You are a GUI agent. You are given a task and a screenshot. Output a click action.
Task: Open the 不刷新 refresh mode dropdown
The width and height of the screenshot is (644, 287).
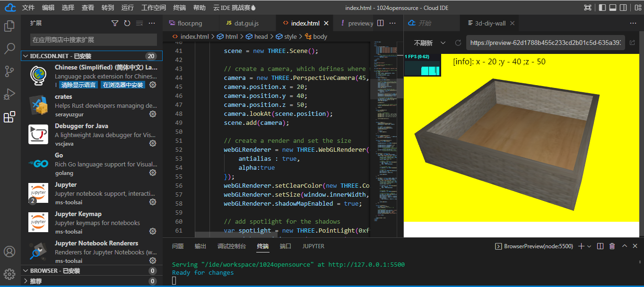click(x=430, y=43)
